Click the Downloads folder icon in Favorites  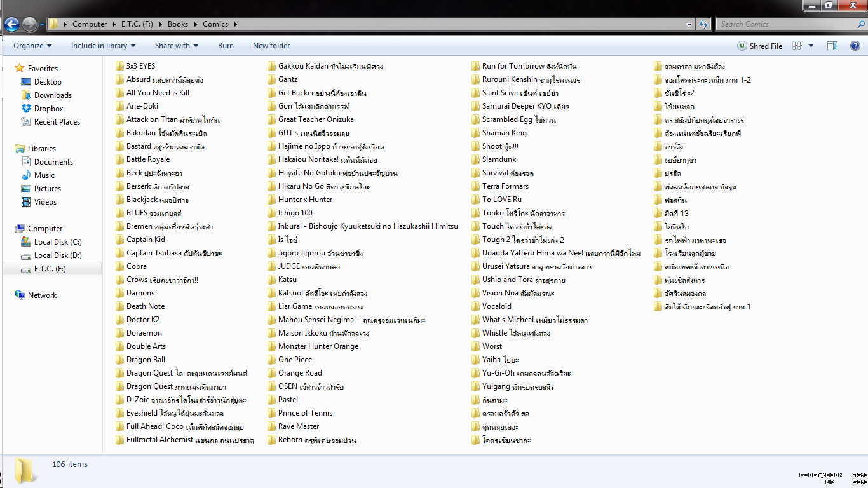pos(26,95)
